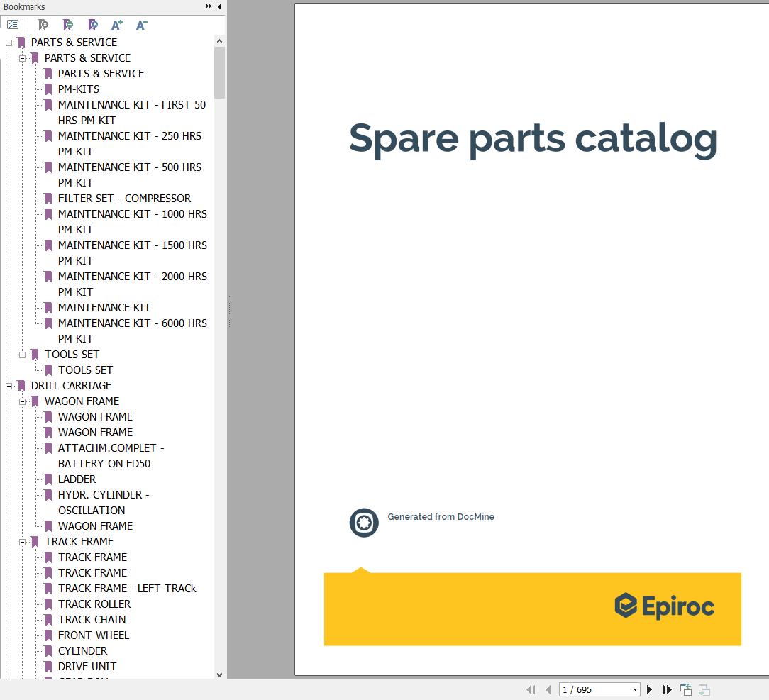This screenshot has height=700, width=769.
Task: Click the bookmark icon beside CYLINDER
Action: pos(48,652)
